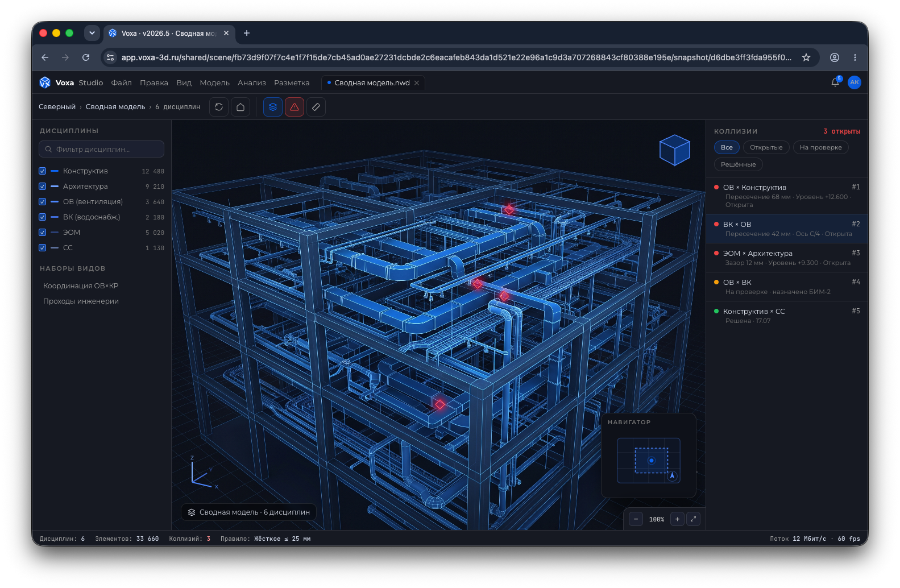The height and width of the screenshot is (588, 900).
Task: Zoom in with the plus button
Action: click(x=677, y=519)
